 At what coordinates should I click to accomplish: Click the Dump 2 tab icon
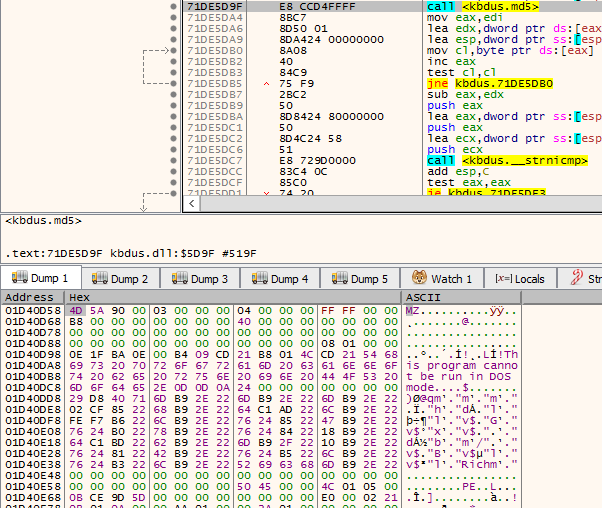point(99,278)
